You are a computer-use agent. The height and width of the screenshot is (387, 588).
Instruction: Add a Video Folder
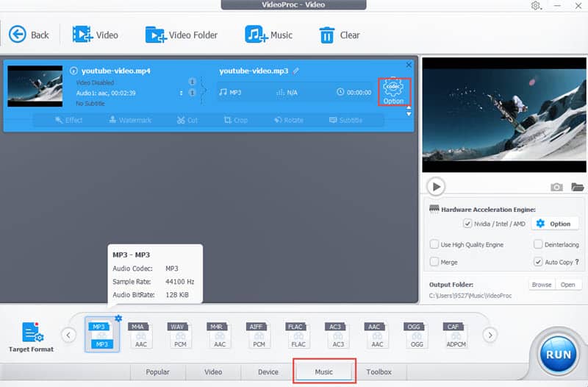tap(181, 35)
